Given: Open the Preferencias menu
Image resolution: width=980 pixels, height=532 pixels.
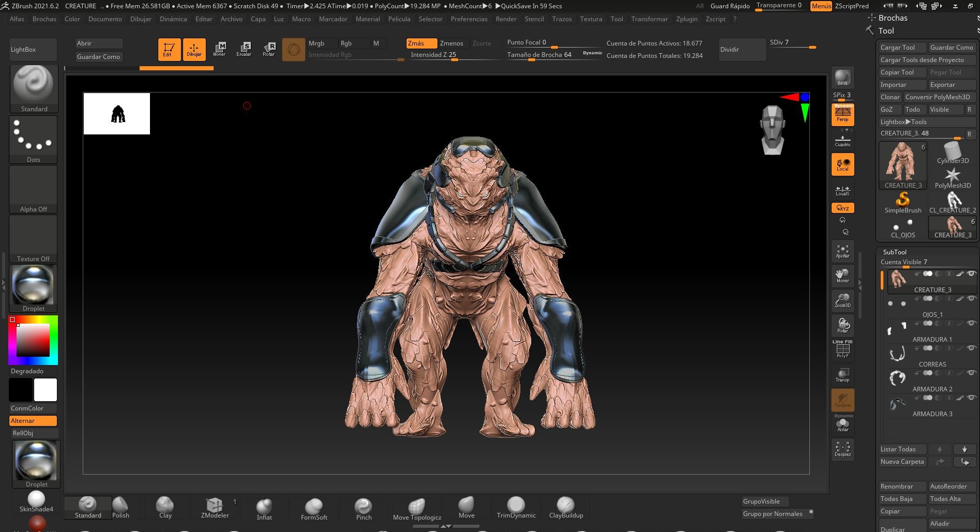Looking at the screenshot, I should click(469, 19).
